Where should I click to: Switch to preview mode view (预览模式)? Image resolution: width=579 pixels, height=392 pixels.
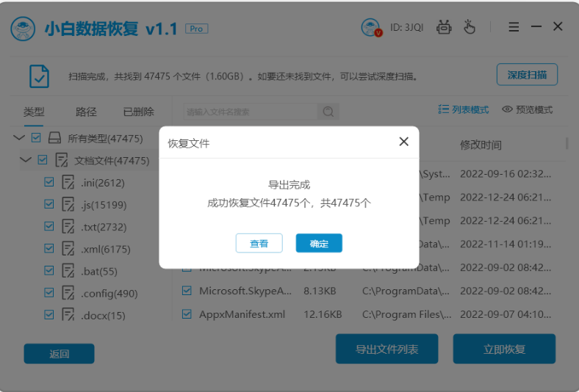(x=527, y=109)
